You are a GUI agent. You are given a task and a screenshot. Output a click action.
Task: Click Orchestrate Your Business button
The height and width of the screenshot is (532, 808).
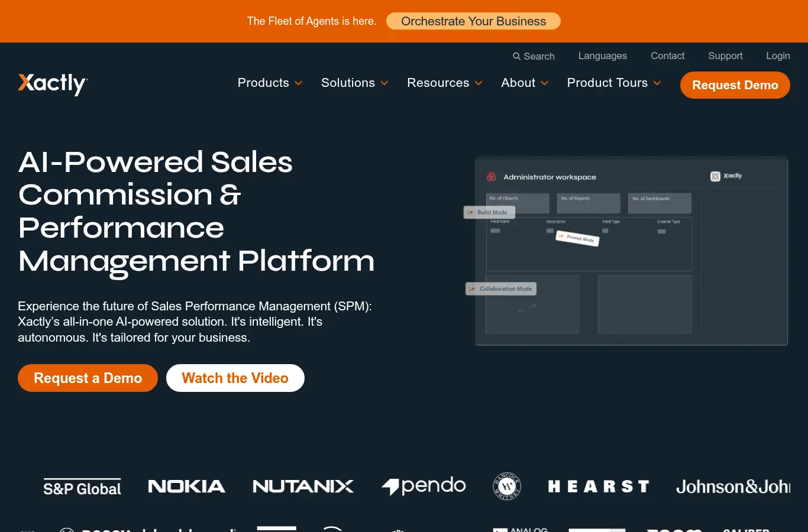click(473, 21)
